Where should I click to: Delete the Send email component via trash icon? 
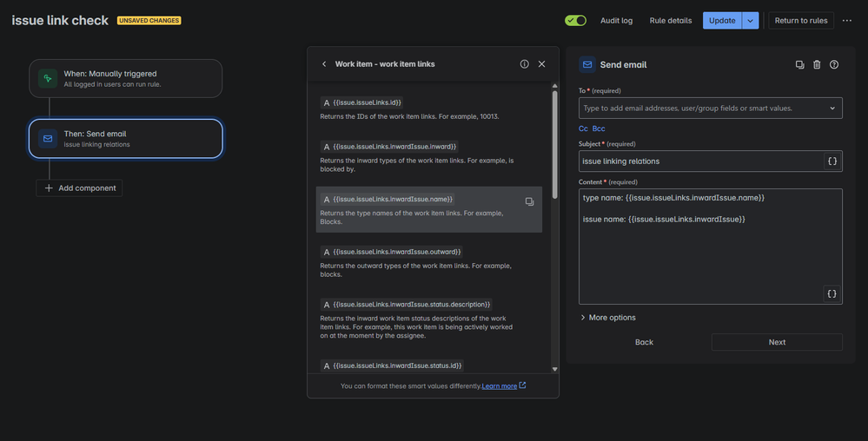tap(817, 65)
